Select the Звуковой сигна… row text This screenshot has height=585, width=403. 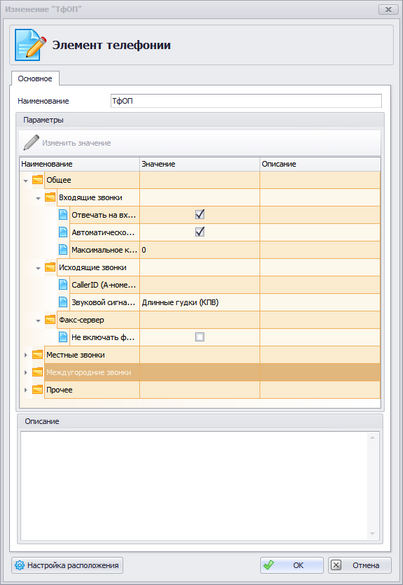pyautogui.click(x=103, y=302)
